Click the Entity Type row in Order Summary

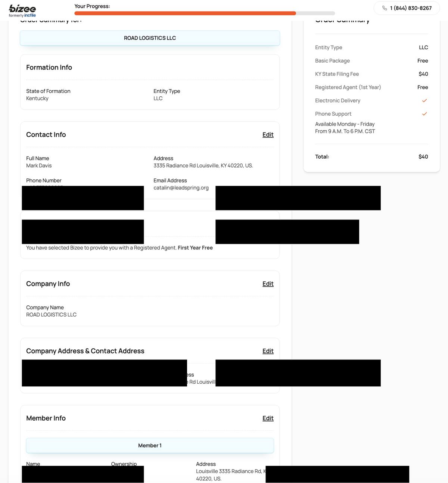point(371,47)
